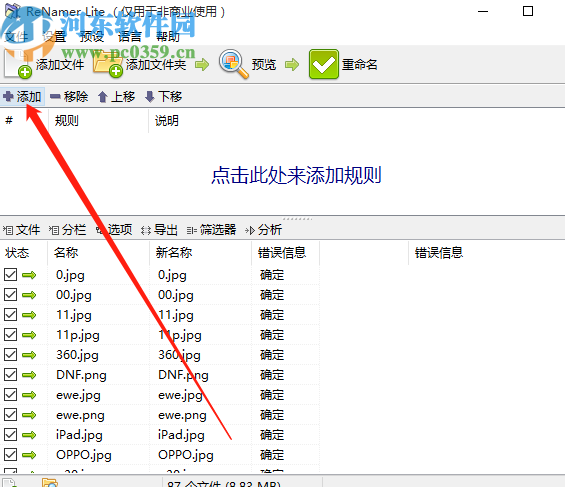Uncheck the 11p.jpg file checkbox

pos(10,335)
